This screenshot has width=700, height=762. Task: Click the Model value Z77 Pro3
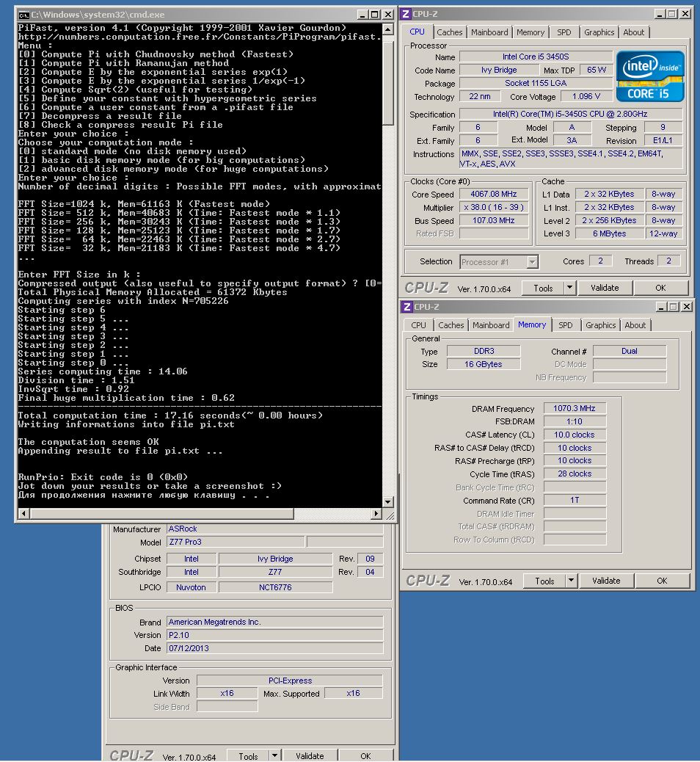tap(236, 542)
